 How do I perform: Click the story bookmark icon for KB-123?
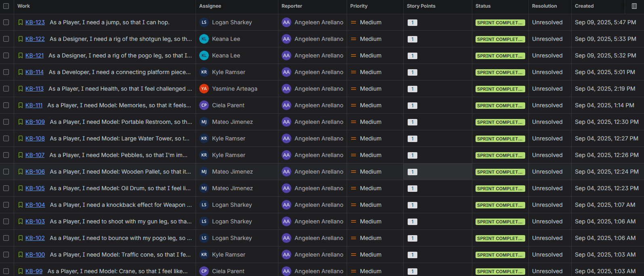click(21, 22)
